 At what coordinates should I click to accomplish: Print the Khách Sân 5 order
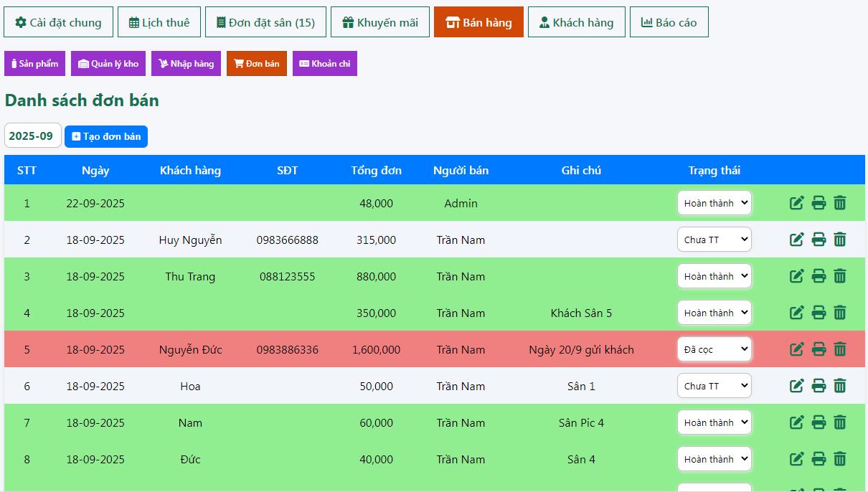819,313
